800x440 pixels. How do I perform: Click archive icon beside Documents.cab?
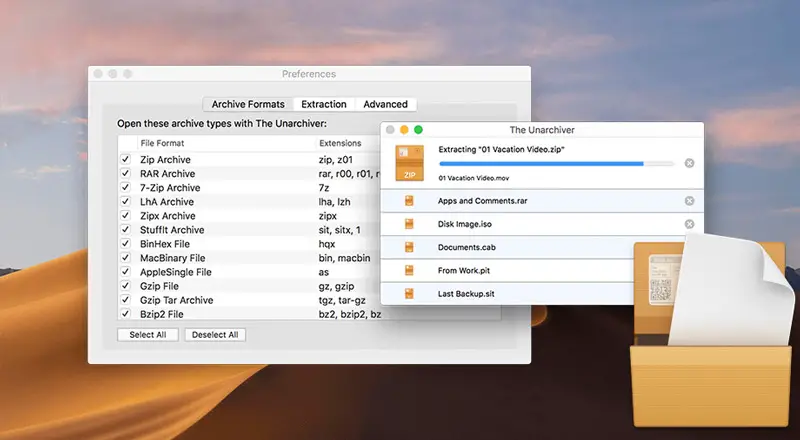[x=409, y=247]
